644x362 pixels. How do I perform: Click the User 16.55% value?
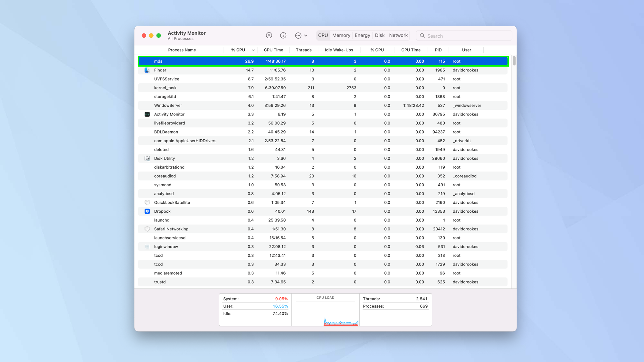point(280,306)
